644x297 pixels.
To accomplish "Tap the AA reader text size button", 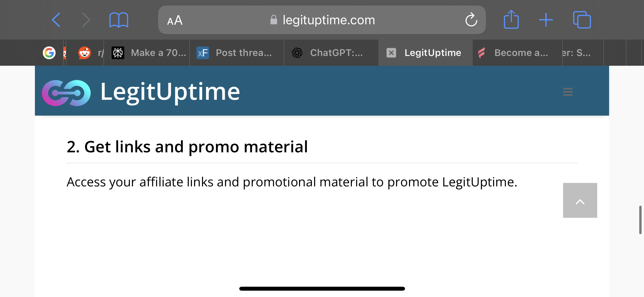I will [175, 20].
